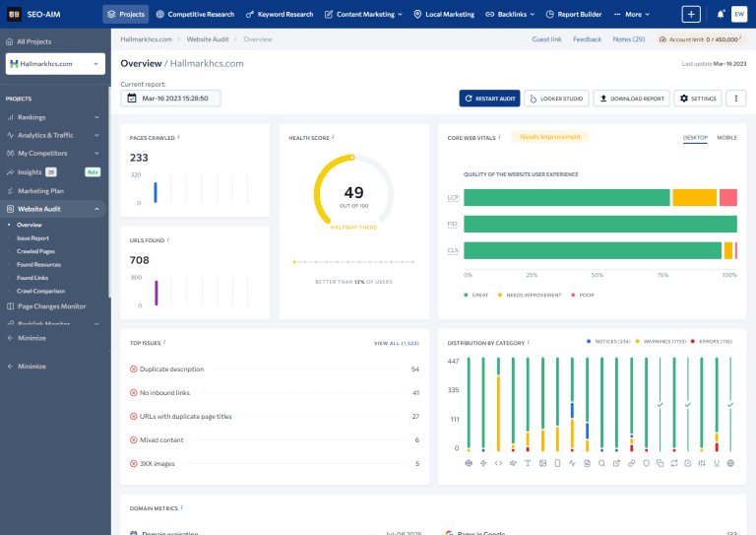Select the code brackets category icon
756x535 pixels.
click(x=498, y=463)
